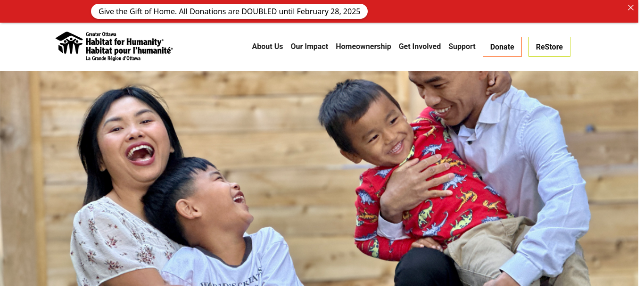Image resolution: width=644 pixels, height=307 pixels.
Task: Click La Grande Région d'Ottawa logo tagline
Action: point(113,58)
